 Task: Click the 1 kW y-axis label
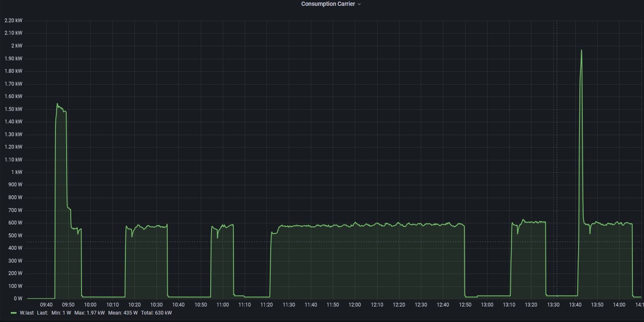(17, 172)
